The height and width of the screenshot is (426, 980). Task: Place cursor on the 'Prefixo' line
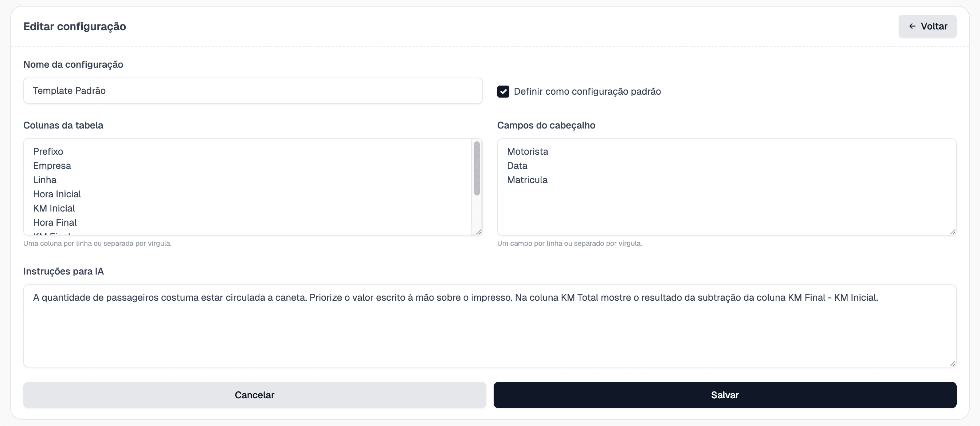(48, 151)
